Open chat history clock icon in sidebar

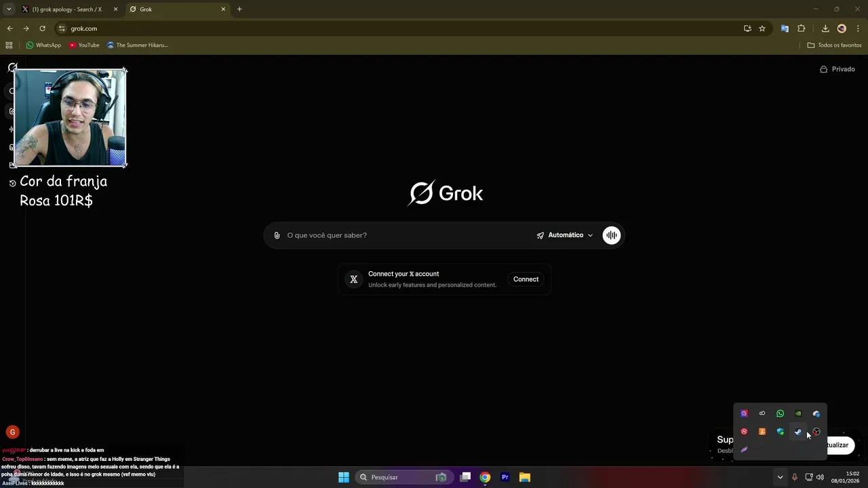pos(12,183)
